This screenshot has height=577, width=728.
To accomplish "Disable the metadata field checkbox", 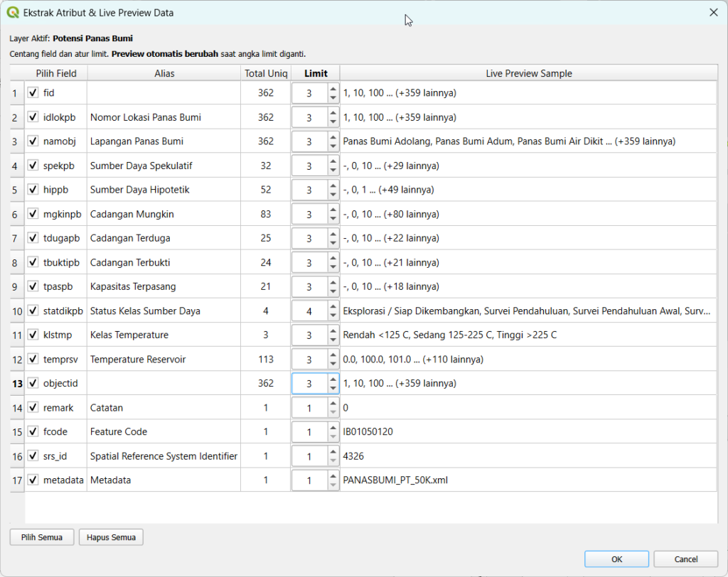I will click(33, 480).
